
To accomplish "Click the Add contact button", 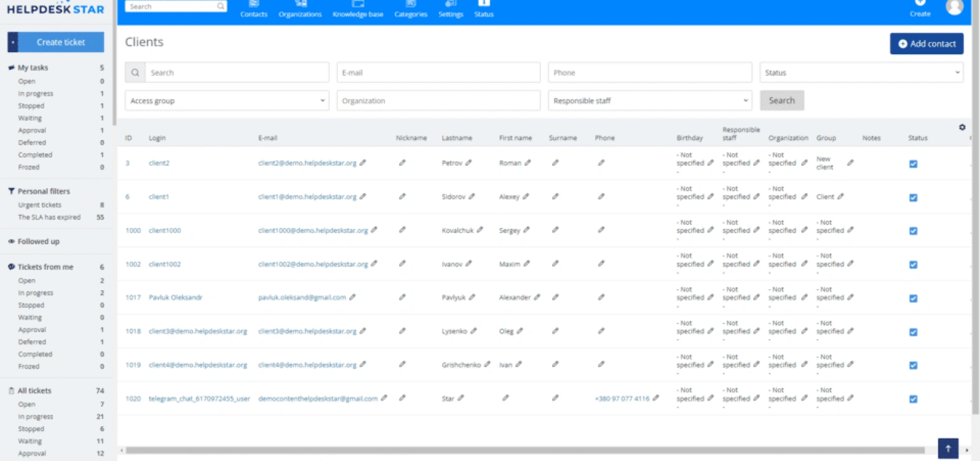I will point(926,44).
